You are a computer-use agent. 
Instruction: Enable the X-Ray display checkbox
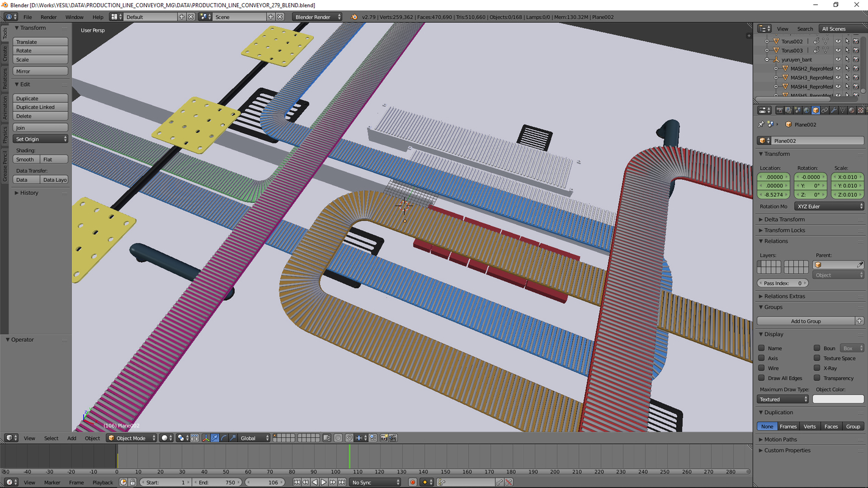coord(817,368)
